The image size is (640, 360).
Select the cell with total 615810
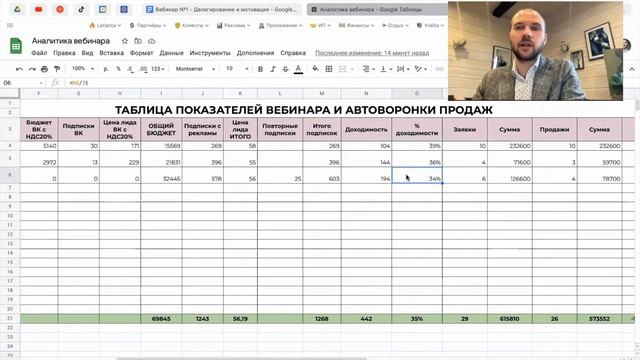tap(510, 319)
